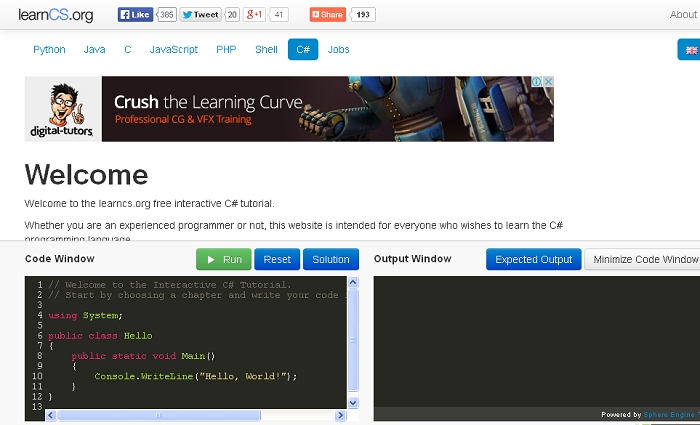The height and width of the screenshot is (425, 700).
Task: Click the 'public class Hello' line
Action: click(x=100, y=336)
